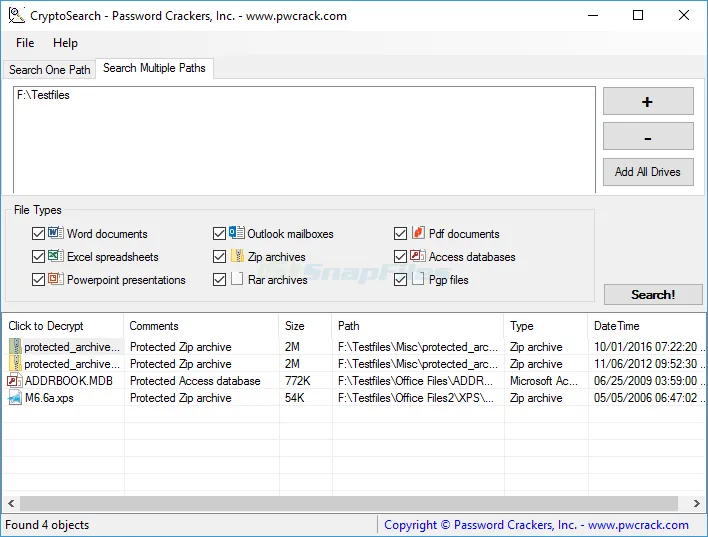Screen dimensions: 708x537
Task: Sort results by the Comments column header
Action: pos(201,326)
